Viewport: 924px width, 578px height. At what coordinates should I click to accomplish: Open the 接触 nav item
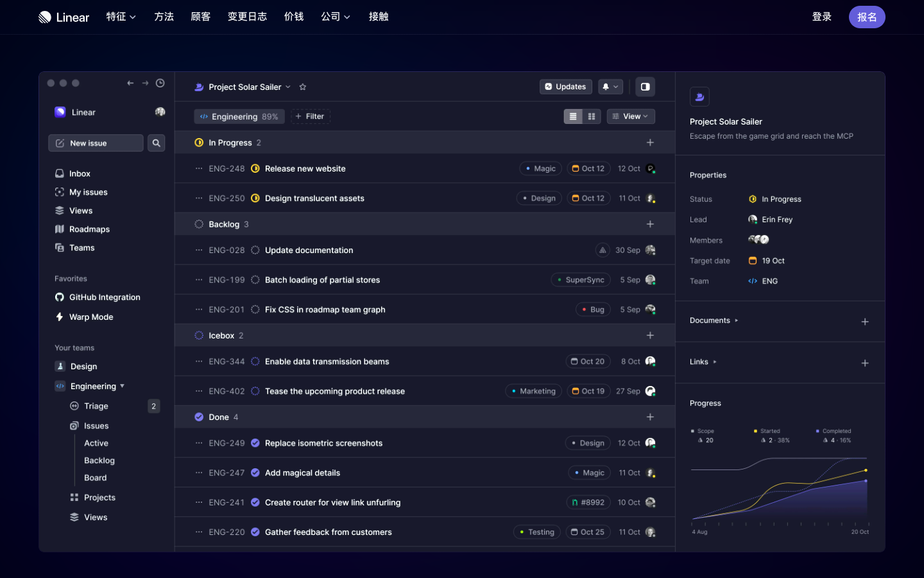pyautogui.click(x=379, y=17)
